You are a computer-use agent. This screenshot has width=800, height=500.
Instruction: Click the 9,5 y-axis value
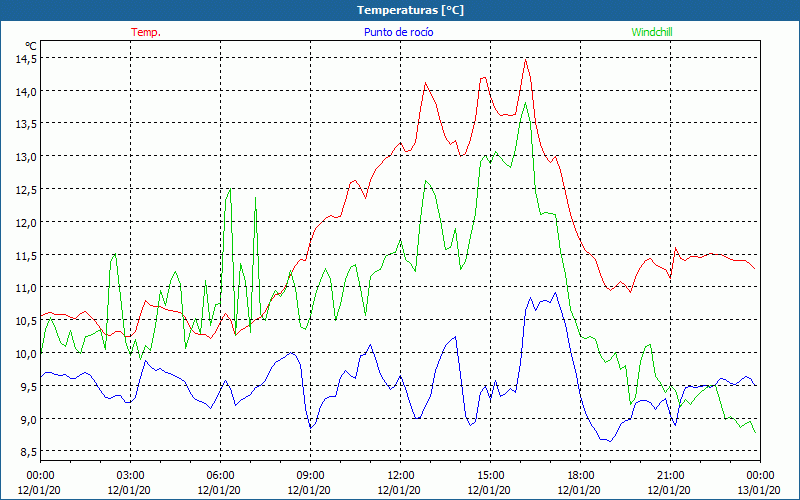point(28,387)
